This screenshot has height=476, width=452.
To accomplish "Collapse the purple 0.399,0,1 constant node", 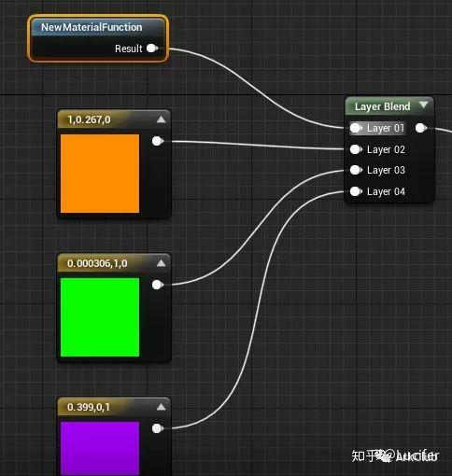I will [161, 407].
